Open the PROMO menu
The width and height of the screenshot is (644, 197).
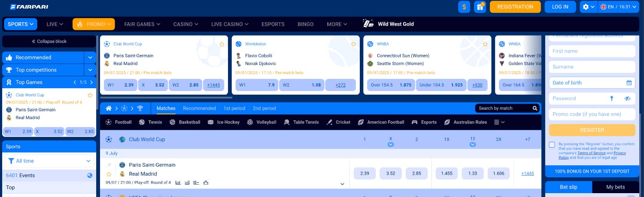coord(94,24)
